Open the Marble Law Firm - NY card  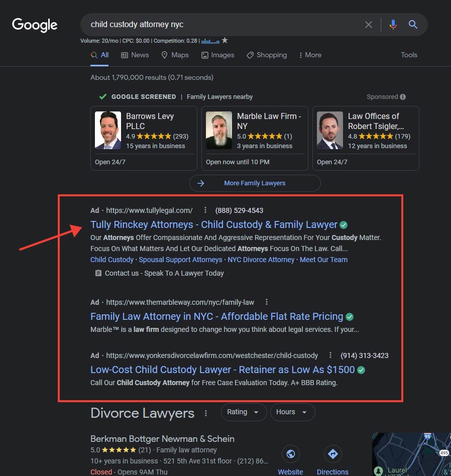(255, 138)
